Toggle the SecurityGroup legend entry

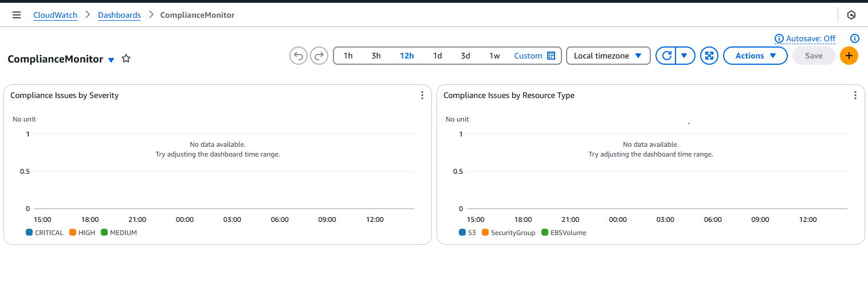click(x=508, y=233)
